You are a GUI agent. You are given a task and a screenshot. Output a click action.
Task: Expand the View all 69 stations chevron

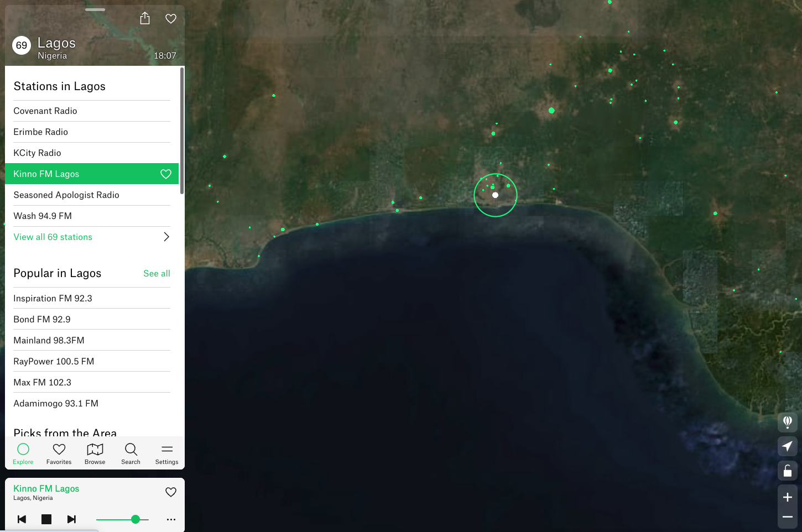(x=166, y=237)
